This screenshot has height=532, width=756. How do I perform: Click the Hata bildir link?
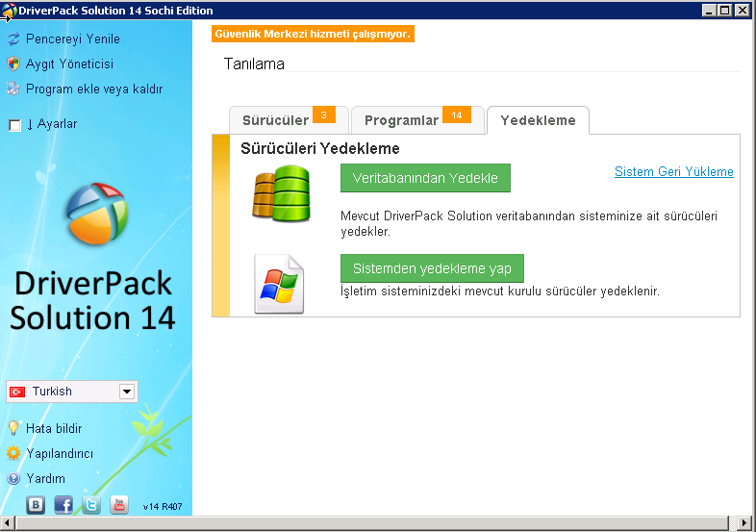54,428
